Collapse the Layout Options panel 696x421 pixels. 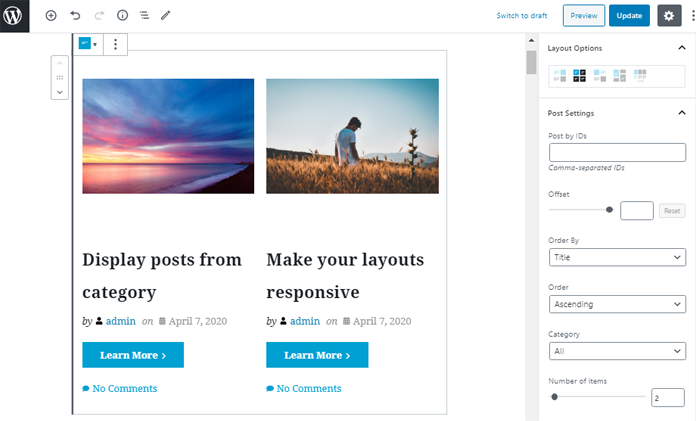click(682, 48)
